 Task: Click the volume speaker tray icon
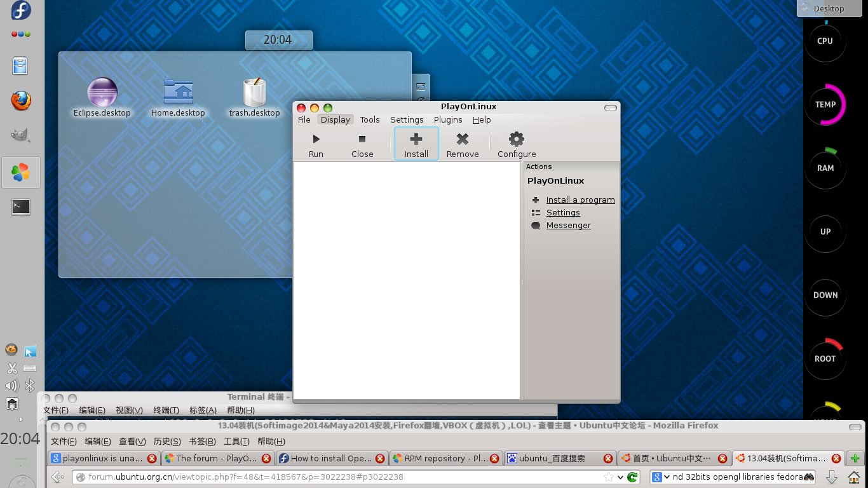(11, 385)
